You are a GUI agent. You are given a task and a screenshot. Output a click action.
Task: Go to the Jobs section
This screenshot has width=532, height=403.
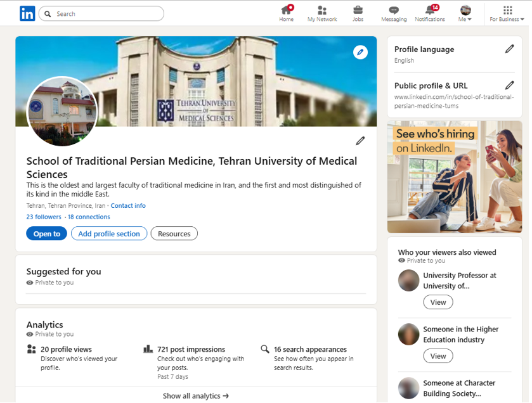point(358,13)
